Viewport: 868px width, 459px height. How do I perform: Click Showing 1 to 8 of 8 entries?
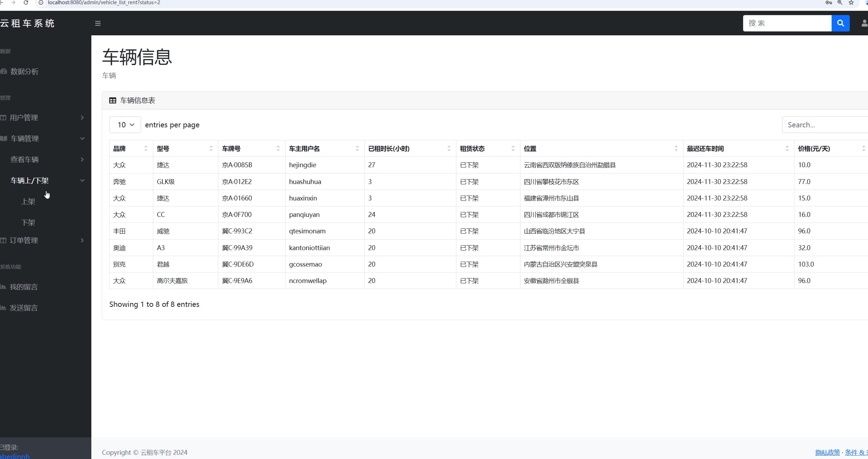coord(154,304)
